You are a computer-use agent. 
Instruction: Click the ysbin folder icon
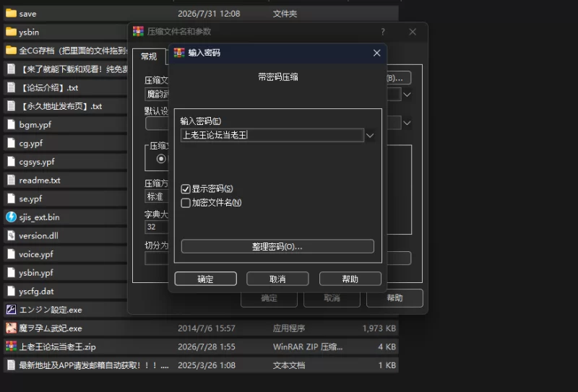(11, 32)
